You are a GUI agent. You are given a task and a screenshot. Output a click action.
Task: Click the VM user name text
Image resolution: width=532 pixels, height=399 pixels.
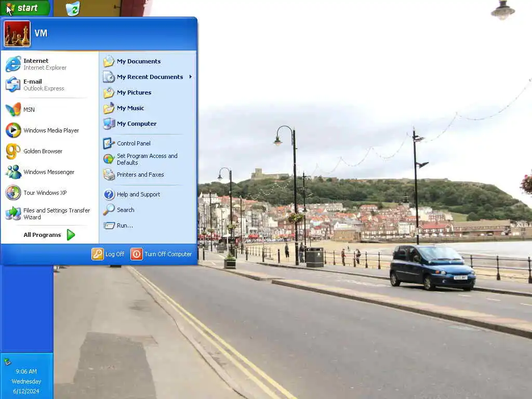pos(41,33)
